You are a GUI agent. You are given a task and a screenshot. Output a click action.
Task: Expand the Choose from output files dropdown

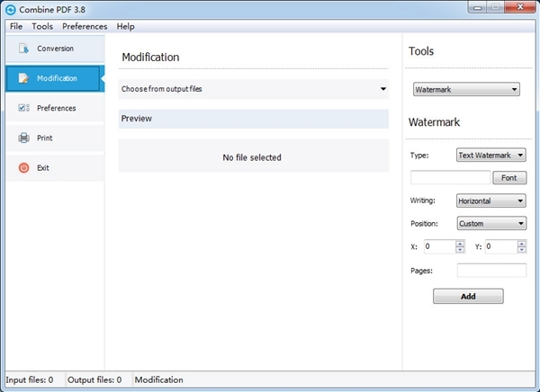(254, 89)
